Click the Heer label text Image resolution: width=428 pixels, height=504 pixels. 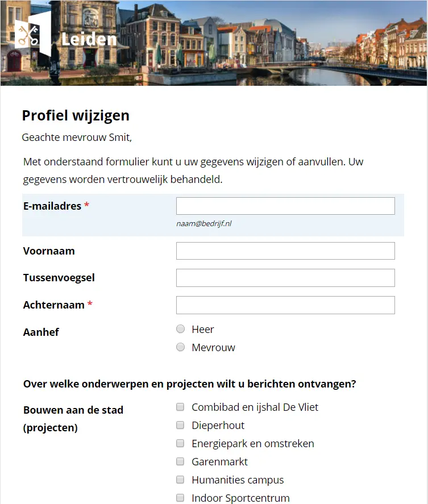(203, 330)
